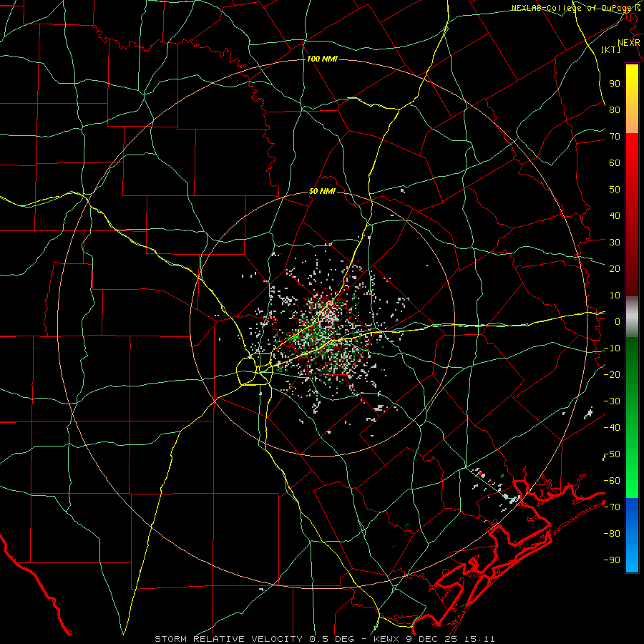Screen dimensions: 644x644
Task: Pick the blue bottom segment of color bar
Action: (632, 535)
